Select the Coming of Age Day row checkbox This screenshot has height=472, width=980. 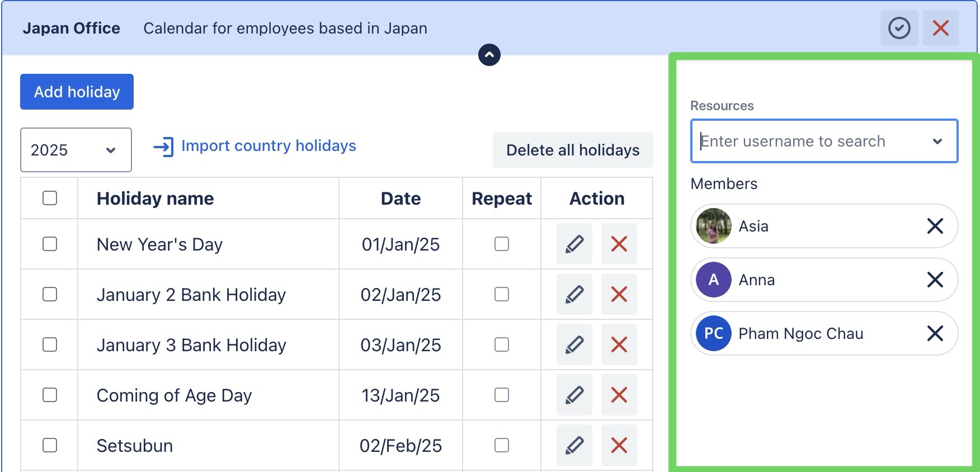pyautogui.click(x=50, y=395)
